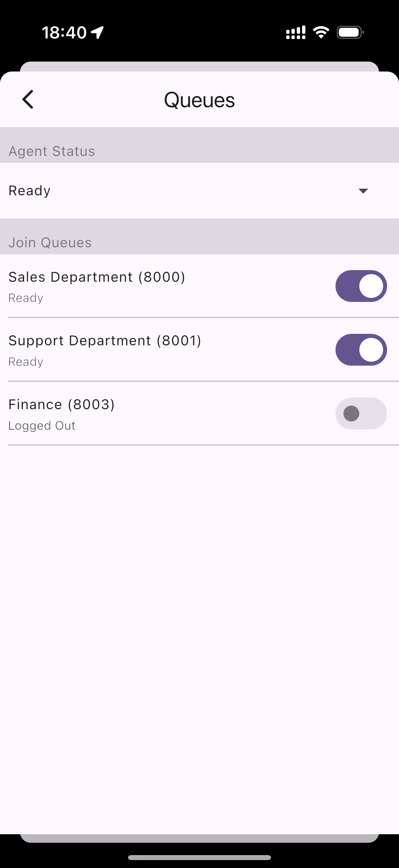Screen dimensions: 399x868
Task: Tap the location arrow in status bar
Action: click(97, 33)
